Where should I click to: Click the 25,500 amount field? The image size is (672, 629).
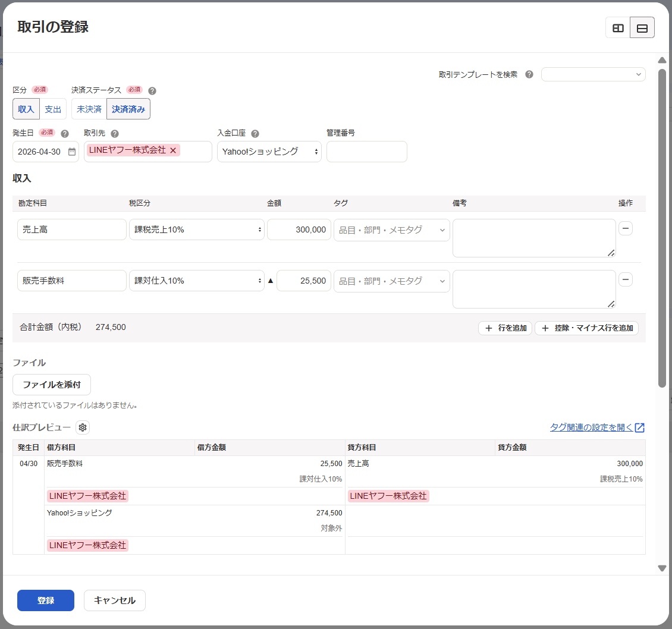[x=304, y=281]
